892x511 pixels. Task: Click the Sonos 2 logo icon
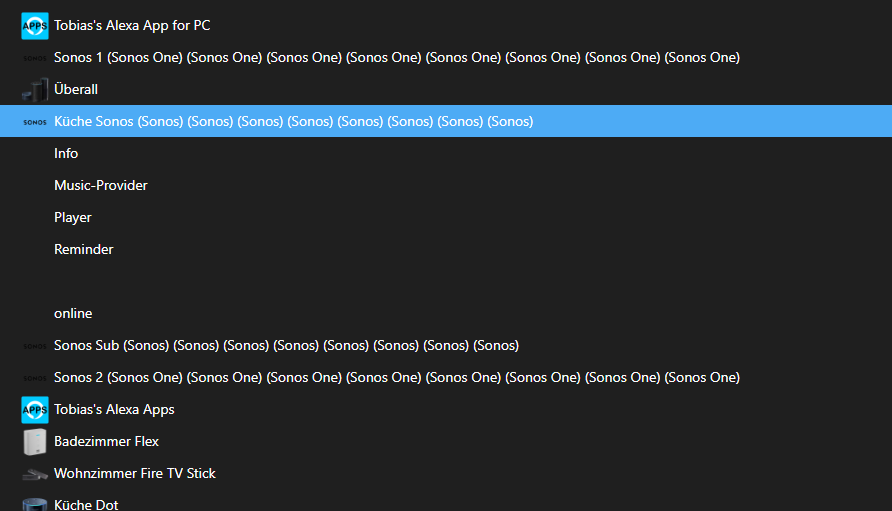[35, 378]
